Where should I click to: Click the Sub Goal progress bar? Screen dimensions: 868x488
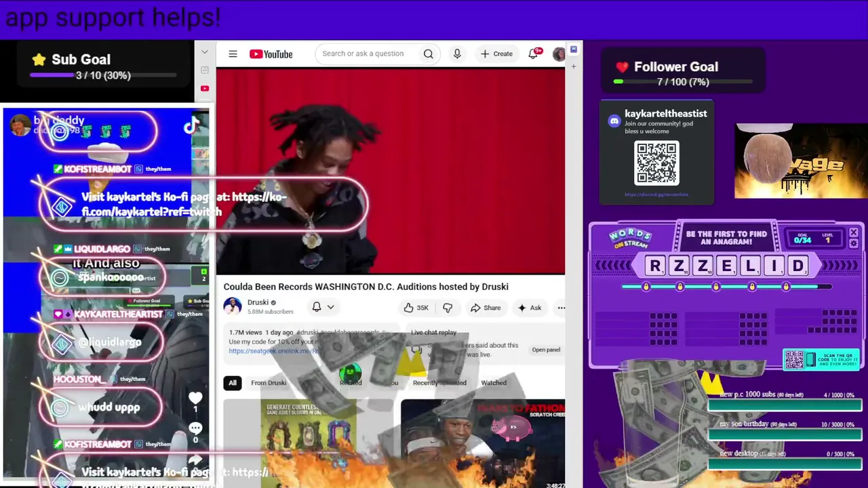click(x=103, y=75)
